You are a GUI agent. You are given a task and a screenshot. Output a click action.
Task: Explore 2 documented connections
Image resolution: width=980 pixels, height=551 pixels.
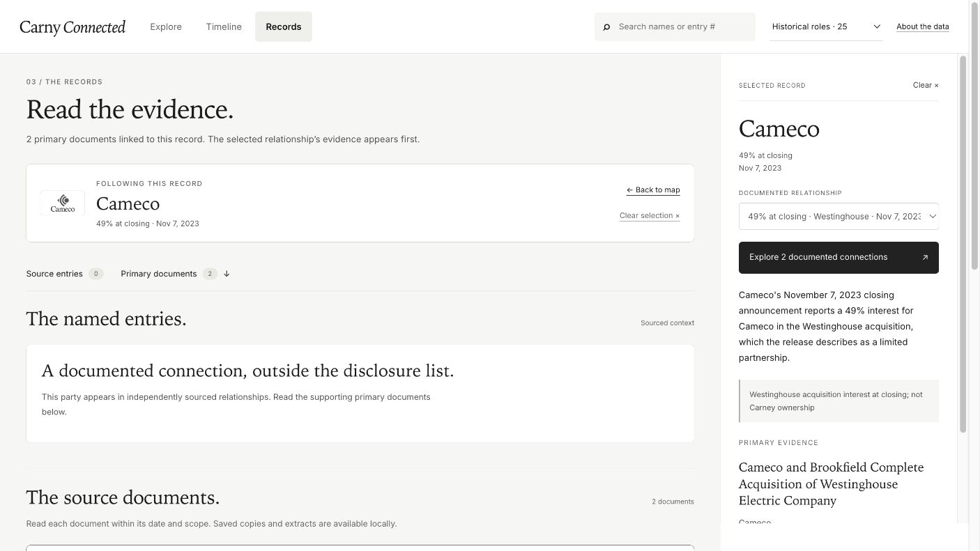[x=839, y=258]
